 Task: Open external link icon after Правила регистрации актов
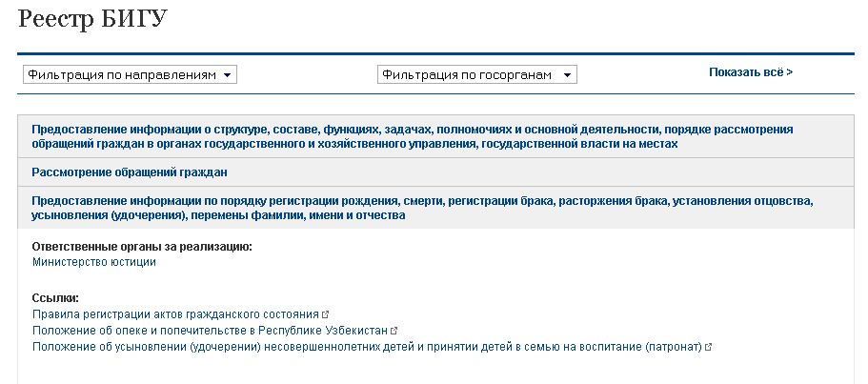[x=326, y=313]
